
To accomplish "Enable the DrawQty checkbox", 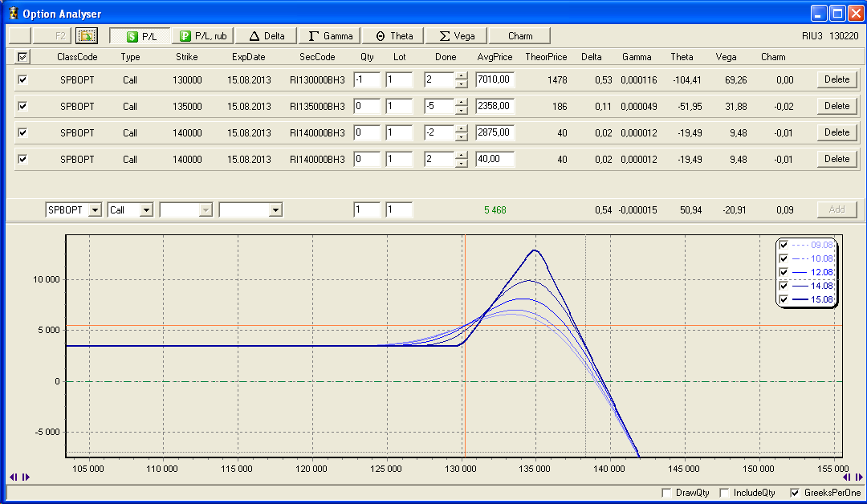I will (666, 492).
